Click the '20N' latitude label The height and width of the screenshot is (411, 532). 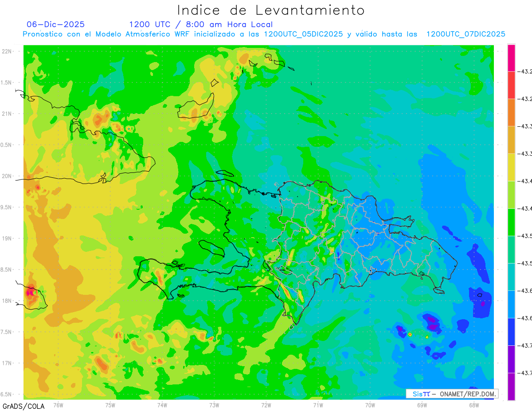[7, 176]
